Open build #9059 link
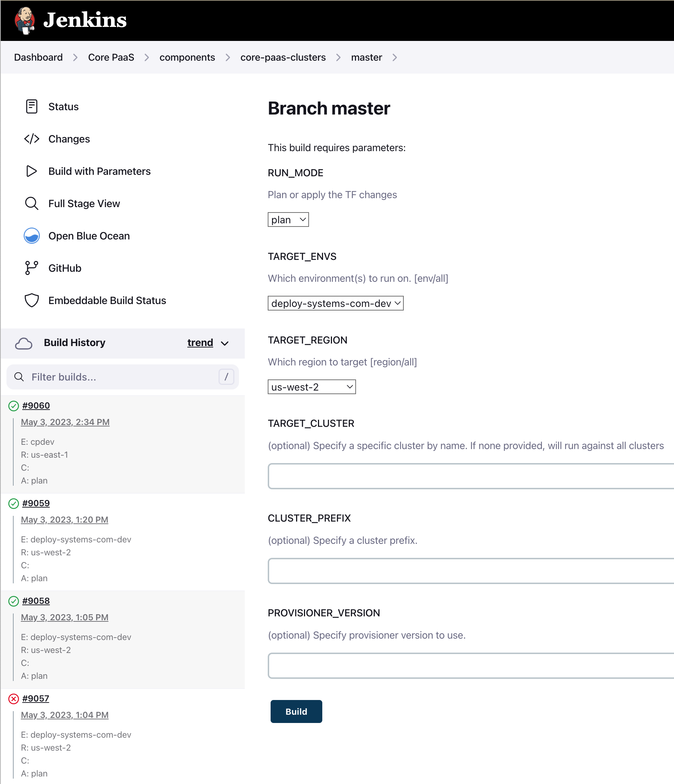The image size is (674, 784). [36, 503]
